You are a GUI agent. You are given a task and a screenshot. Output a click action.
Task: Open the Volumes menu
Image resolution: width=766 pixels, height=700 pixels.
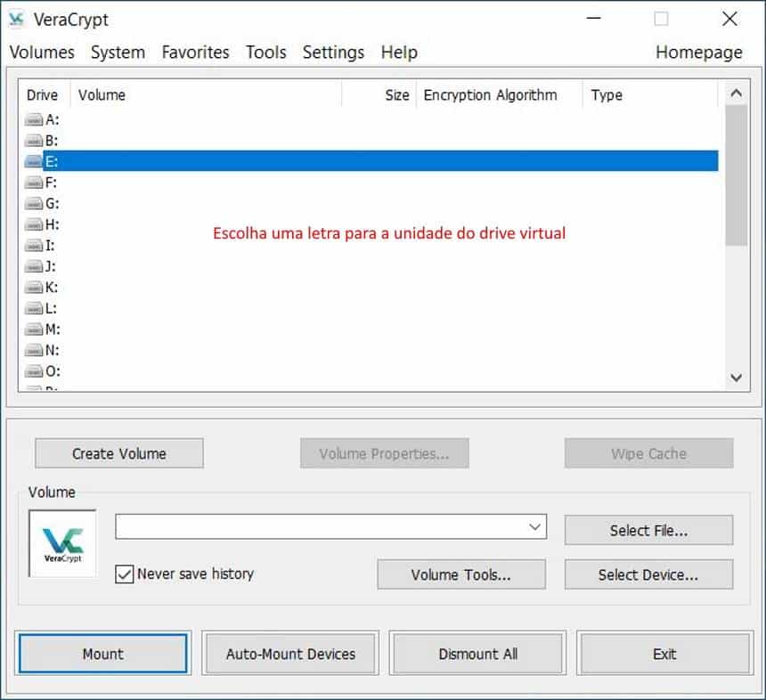[42, 53]
